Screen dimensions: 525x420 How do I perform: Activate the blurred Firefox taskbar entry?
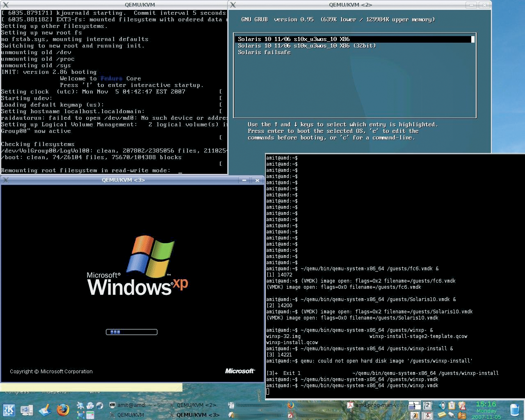[x=315, y=405]
